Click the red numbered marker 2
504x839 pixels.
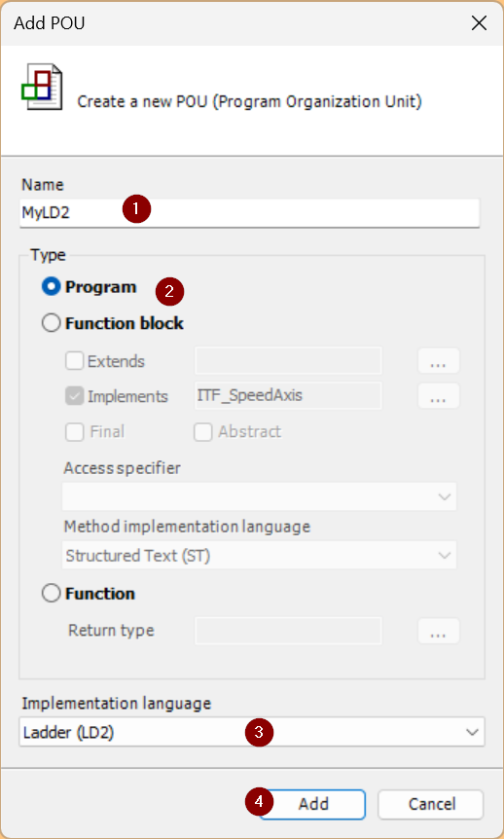[169, 292]
